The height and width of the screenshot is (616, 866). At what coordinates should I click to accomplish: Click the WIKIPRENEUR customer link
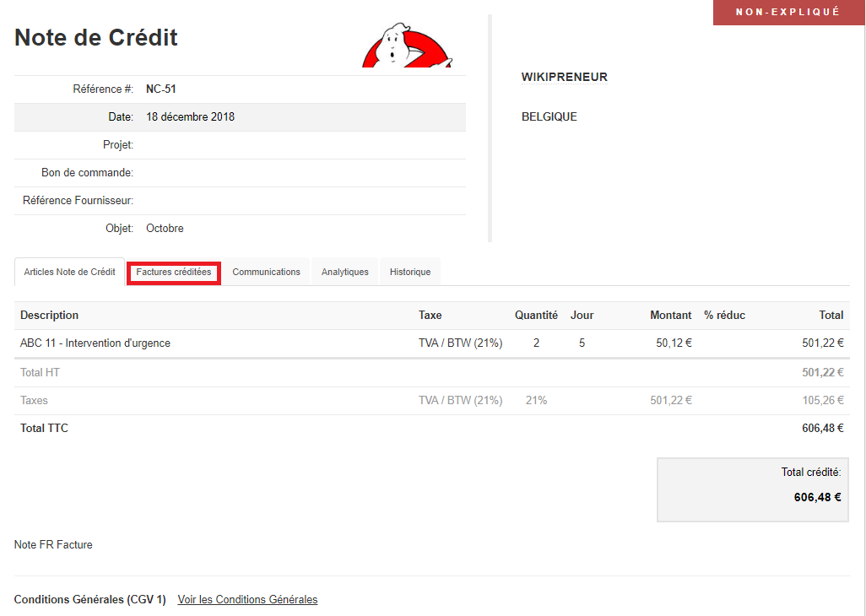(x=564, y=77)
